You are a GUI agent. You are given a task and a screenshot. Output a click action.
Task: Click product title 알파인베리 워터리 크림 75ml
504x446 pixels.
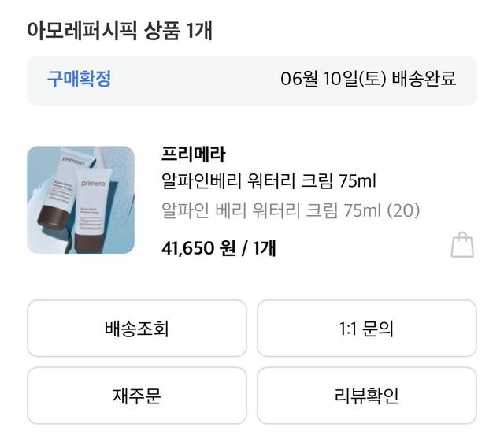pos(269,181)
